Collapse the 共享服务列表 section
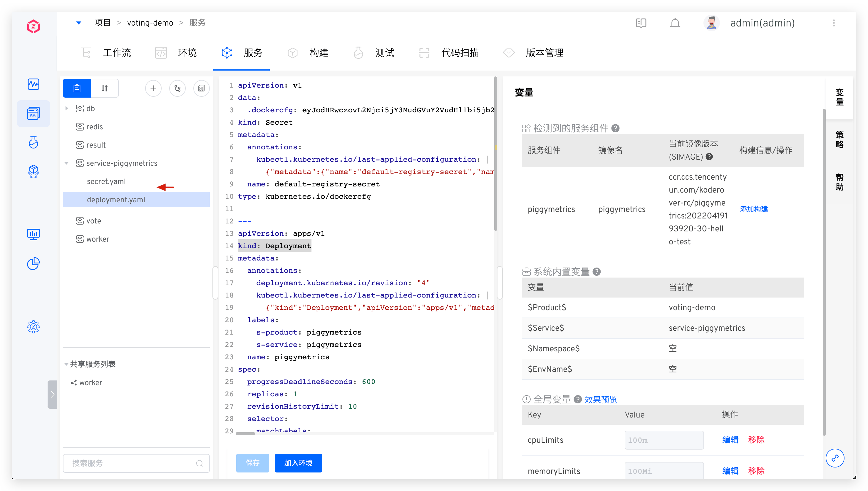 click(66, 364)
